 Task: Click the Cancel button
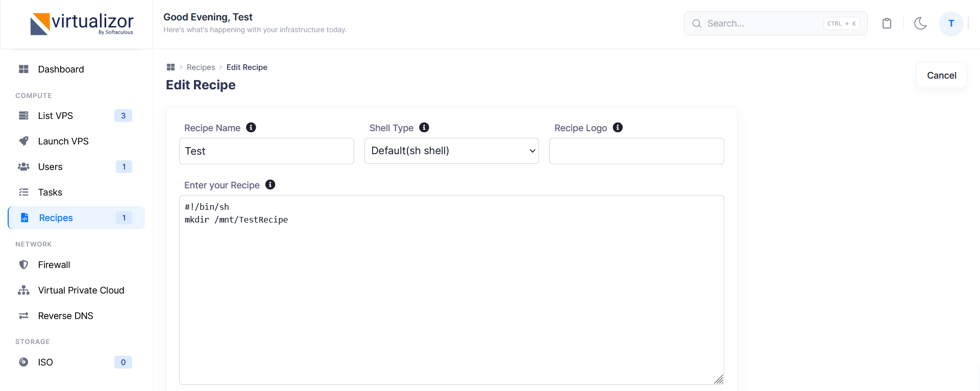[942, 76]
